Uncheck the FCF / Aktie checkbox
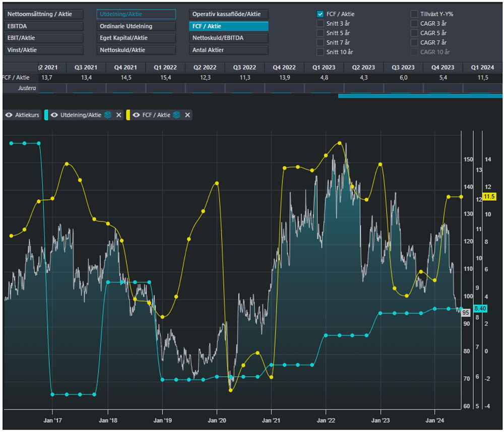504x433 pixels. (320, 14)
